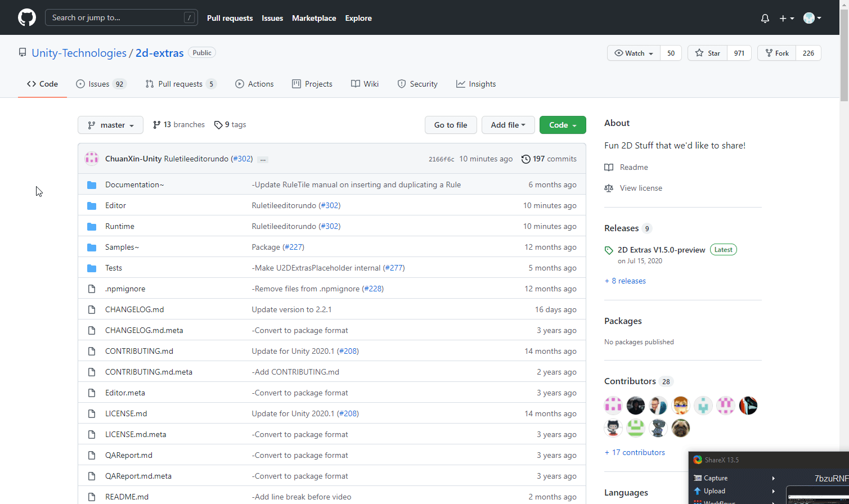Open the Contributors heading link
849x504 pixels.
[638, 381]
